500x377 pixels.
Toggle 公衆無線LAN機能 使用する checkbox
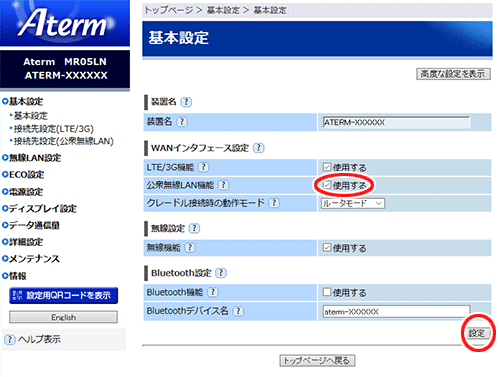pyautogui.click(x=327, y=185)
